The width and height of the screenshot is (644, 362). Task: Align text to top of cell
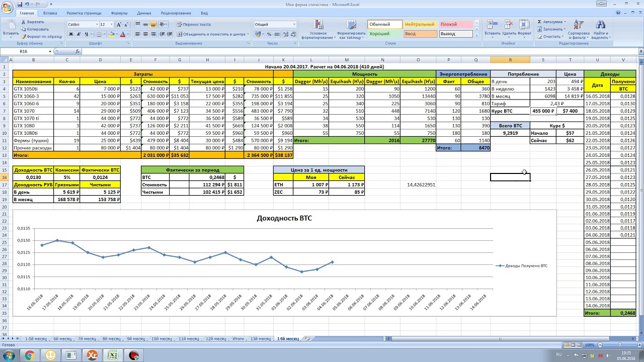tap(138, 24)
